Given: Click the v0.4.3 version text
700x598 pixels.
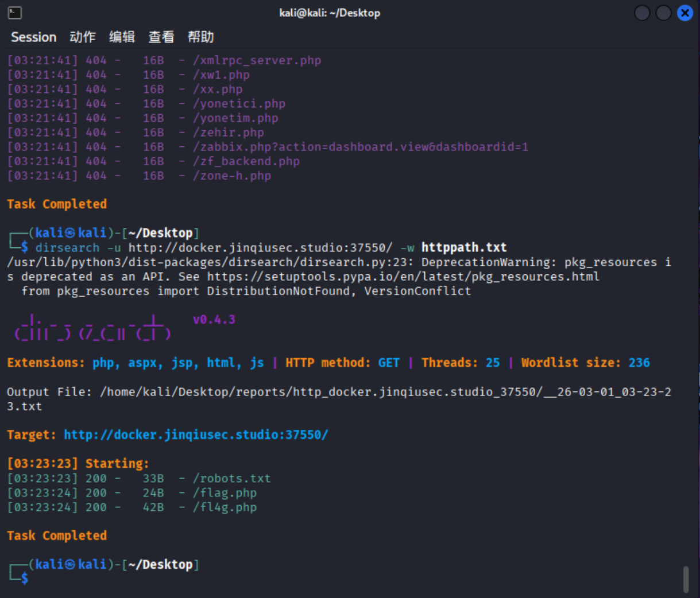Looking at the screenshot, I should point(214,320).
